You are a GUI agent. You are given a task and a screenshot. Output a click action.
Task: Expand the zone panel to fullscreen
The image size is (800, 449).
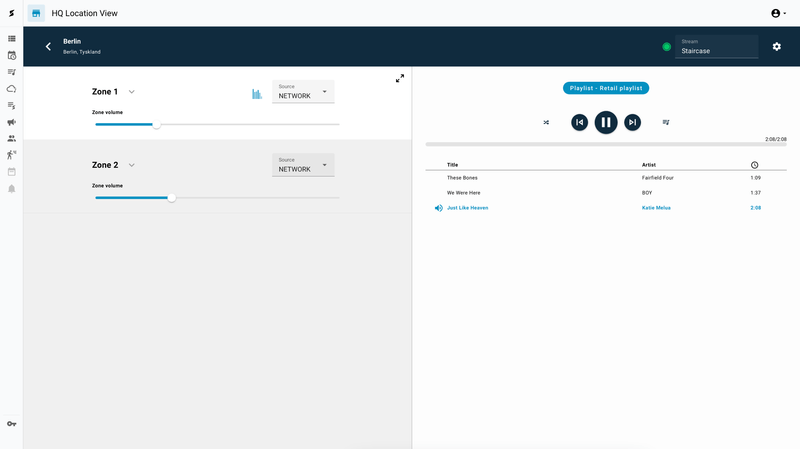(x=400, y=78)
